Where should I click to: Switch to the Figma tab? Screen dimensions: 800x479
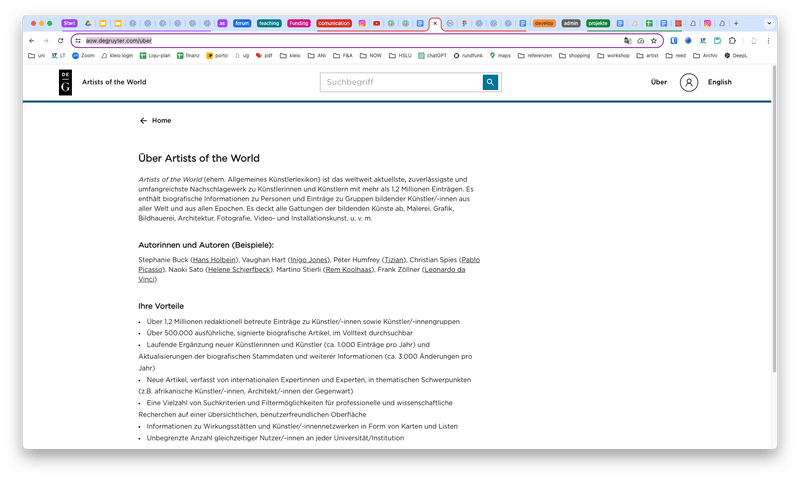464,23
